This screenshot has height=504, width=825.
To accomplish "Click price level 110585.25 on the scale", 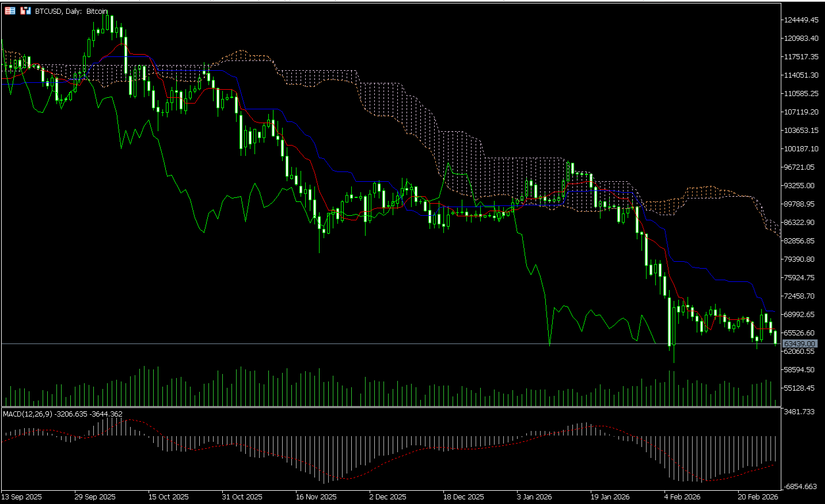I will tap(801, 94).
